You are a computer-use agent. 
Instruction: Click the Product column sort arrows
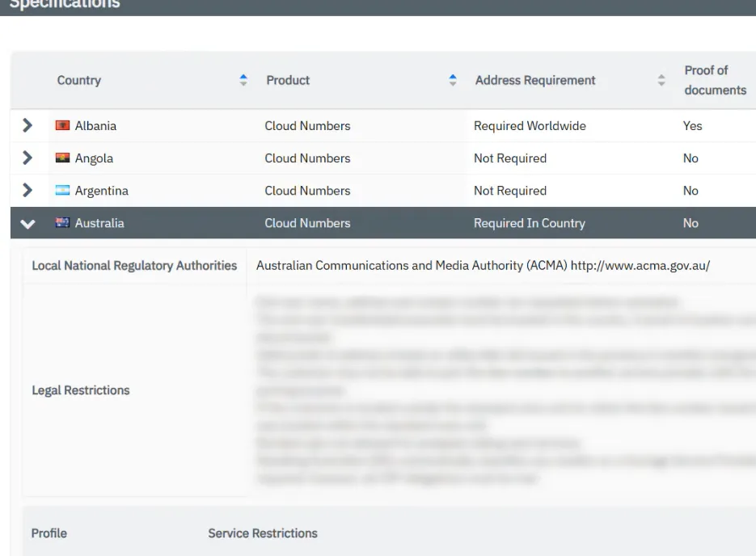pos(453,80)
